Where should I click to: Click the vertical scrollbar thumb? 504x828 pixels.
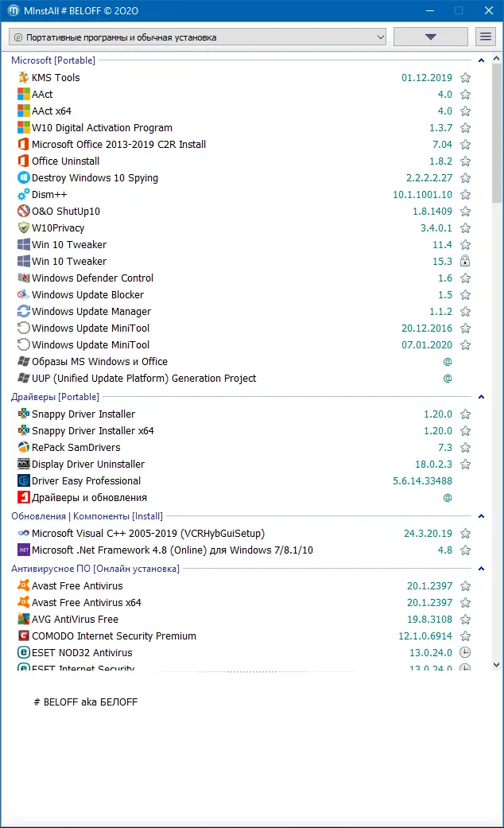(497, 134)
